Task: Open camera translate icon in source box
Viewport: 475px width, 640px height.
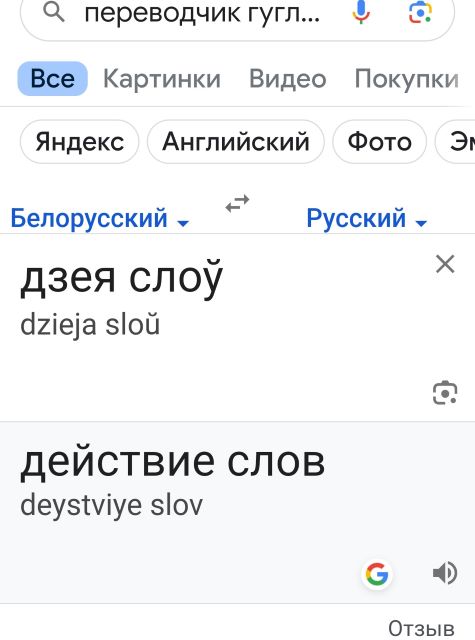Action: (445, 393)
